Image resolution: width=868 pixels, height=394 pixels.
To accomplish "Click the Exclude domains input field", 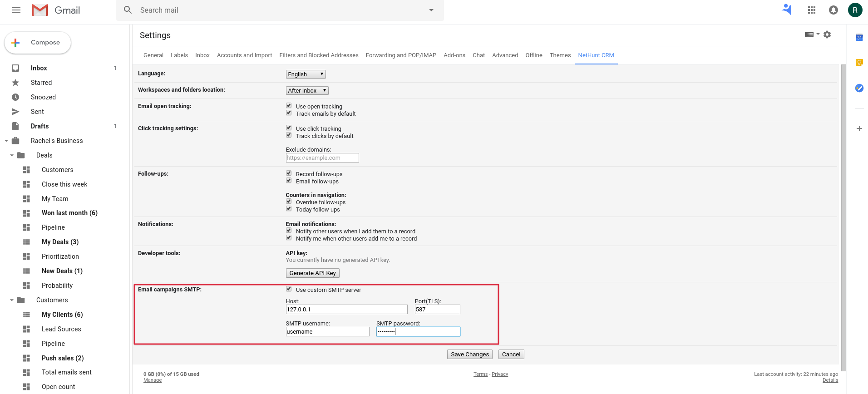I will point(322,158).
